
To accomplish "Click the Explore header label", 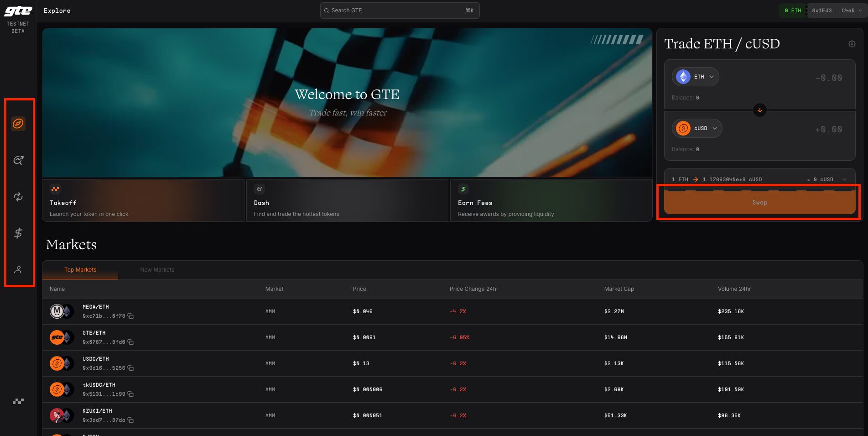I will click(x=57, y=11).
